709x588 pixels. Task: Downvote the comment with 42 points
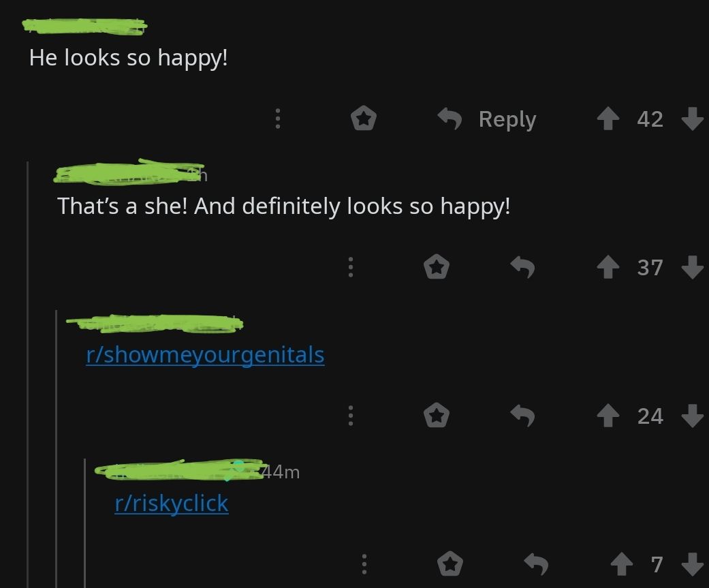[x=692, y=119]
